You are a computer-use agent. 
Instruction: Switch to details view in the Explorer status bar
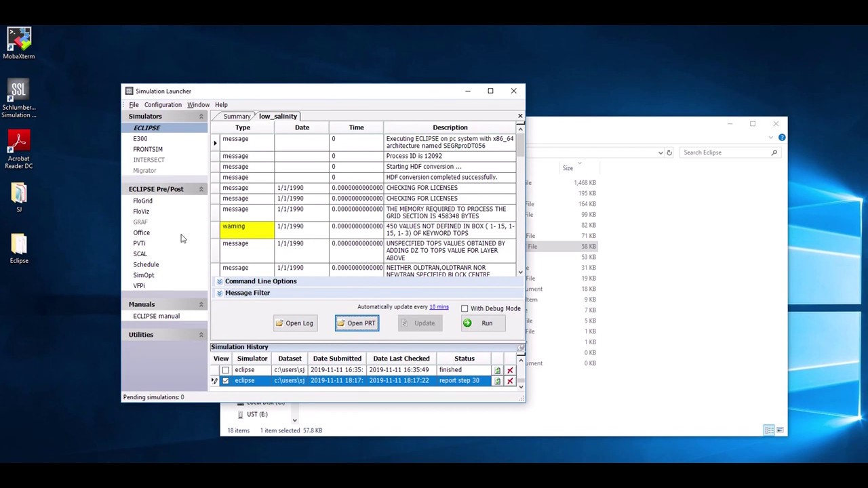click(769, 430)
